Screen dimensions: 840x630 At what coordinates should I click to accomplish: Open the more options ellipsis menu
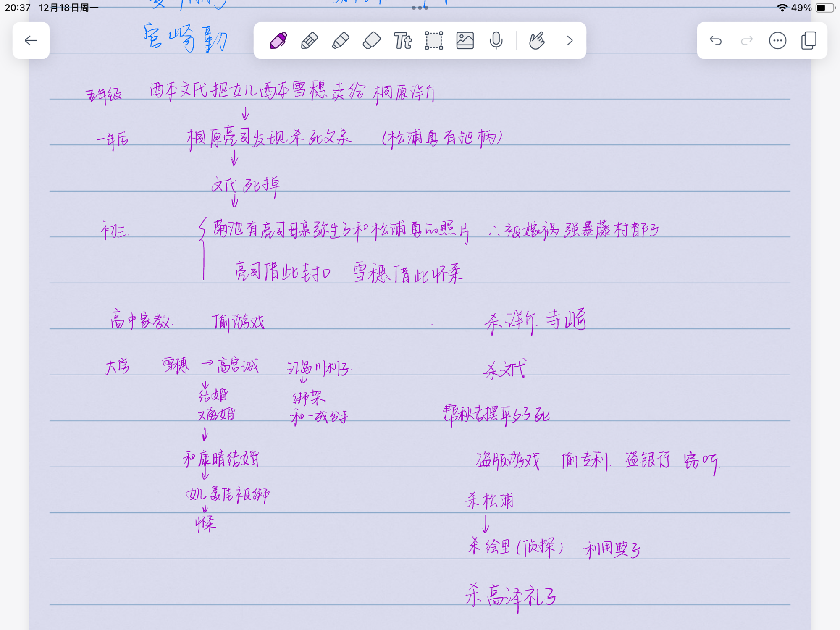tap(777, 41)
